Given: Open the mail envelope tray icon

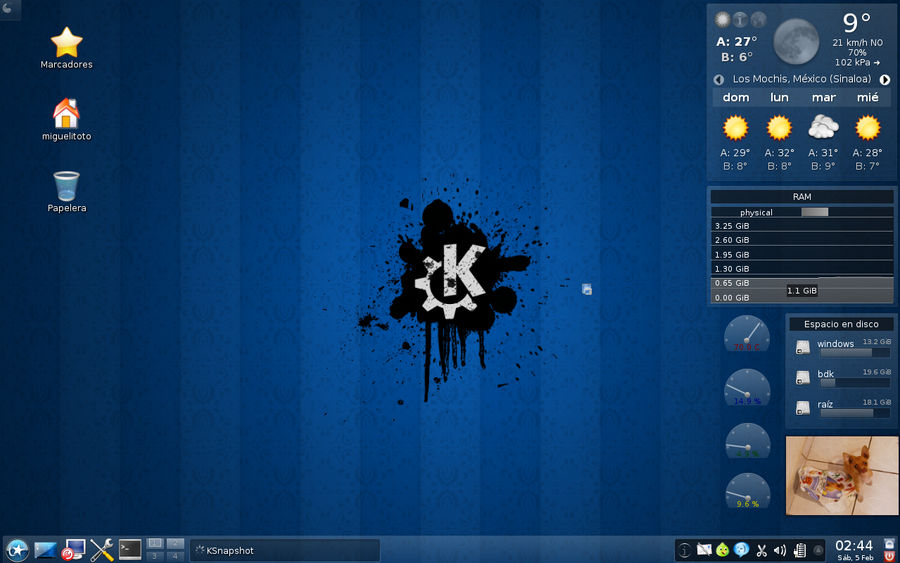Looking at the screenshot, I should click(704, 550).
